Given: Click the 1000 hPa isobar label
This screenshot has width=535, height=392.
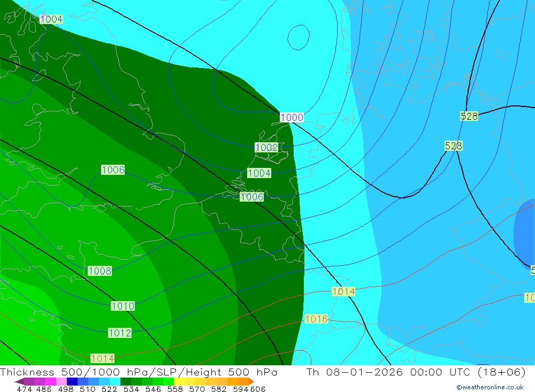Looking at the screenshot, I should (x=292, y=117).
